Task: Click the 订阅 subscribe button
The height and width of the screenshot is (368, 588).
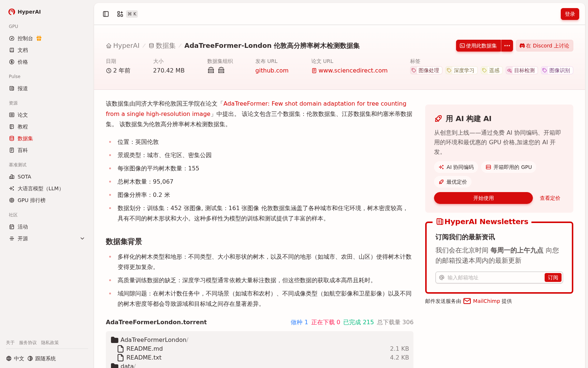Action: [553, 277]
